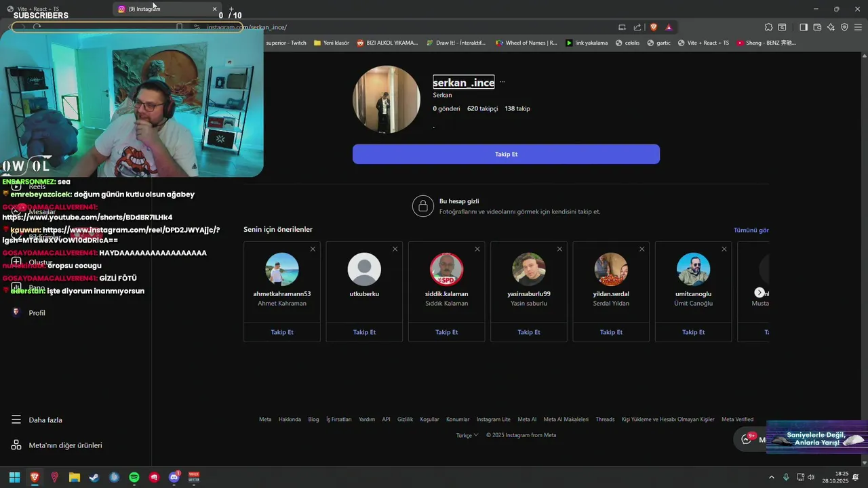Open Meta'nın diğer ürünleri menu
The width and height of the screenshot is (868, 488).
click(x=57, y=445)
